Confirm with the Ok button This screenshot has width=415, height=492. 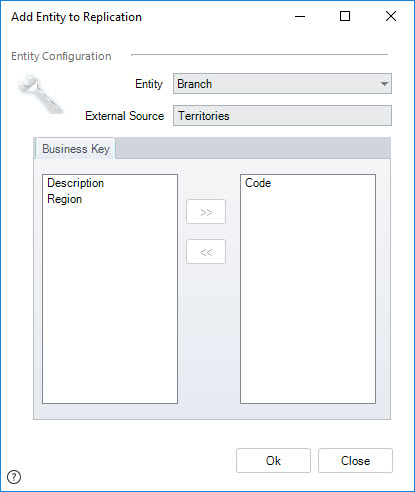click(273, 461)
